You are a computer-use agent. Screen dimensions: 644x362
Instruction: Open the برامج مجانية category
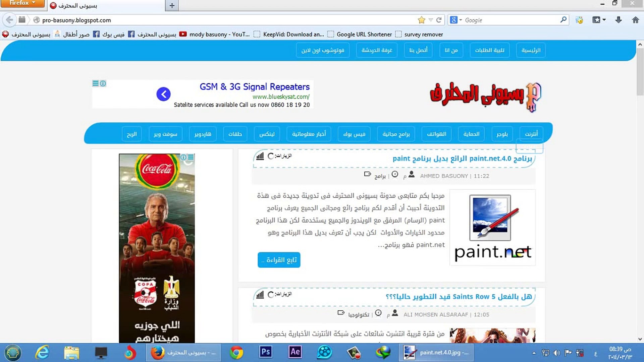point(396,134)
